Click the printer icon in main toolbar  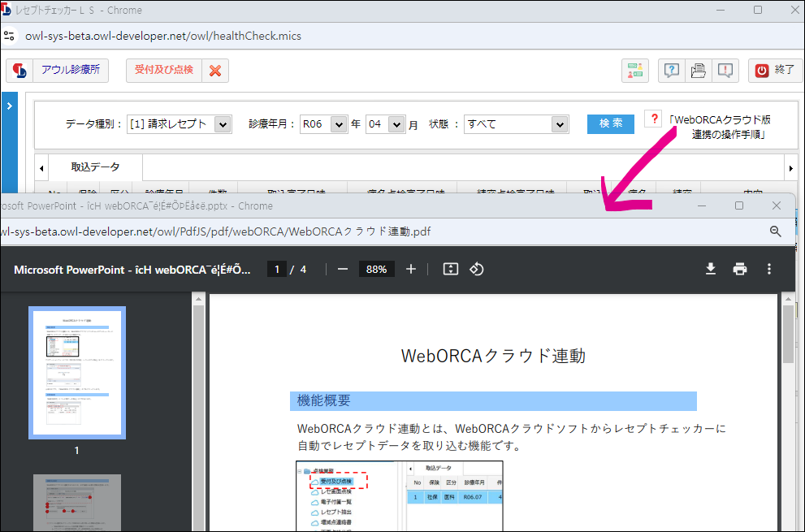(699, 71)
